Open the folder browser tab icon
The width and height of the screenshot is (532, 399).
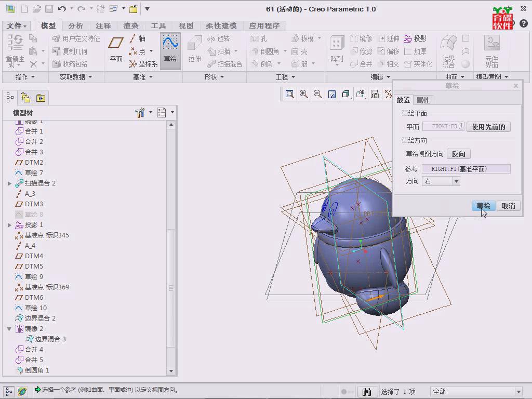click(25, 98)
